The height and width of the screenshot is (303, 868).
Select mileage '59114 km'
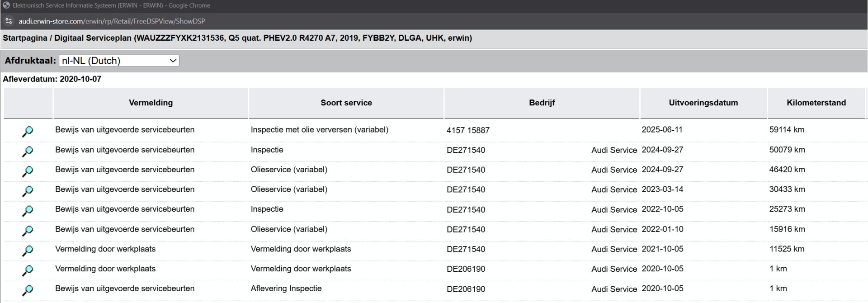[787, 130]
